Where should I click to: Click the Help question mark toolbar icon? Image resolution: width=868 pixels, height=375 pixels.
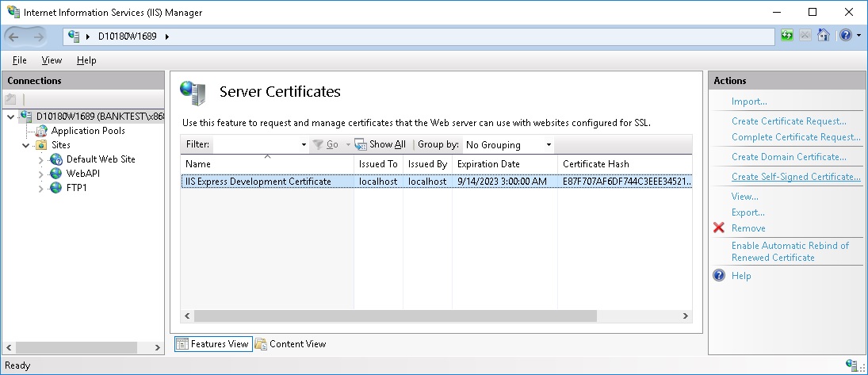coord(845,36)
